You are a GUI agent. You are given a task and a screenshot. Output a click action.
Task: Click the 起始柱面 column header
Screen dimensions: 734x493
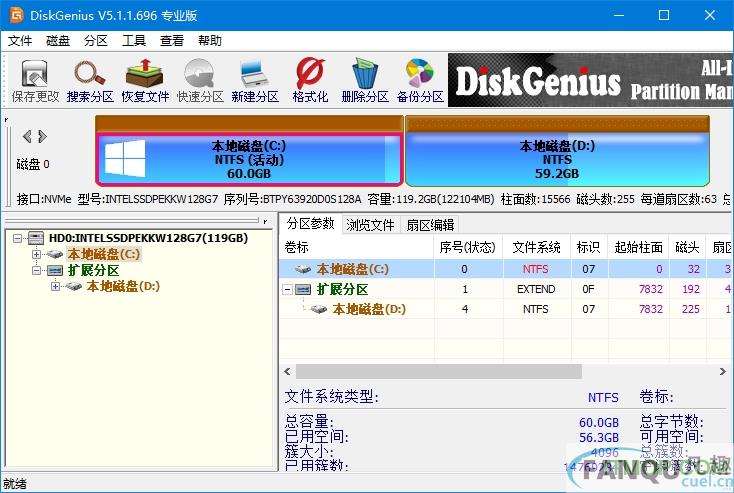click(x=639, y=247)
